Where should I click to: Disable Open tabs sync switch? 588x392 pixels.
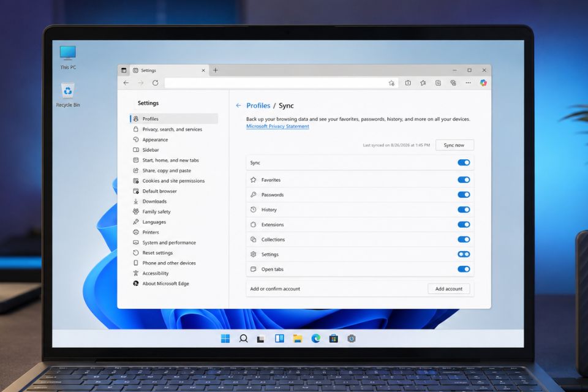tap(464, 269)
